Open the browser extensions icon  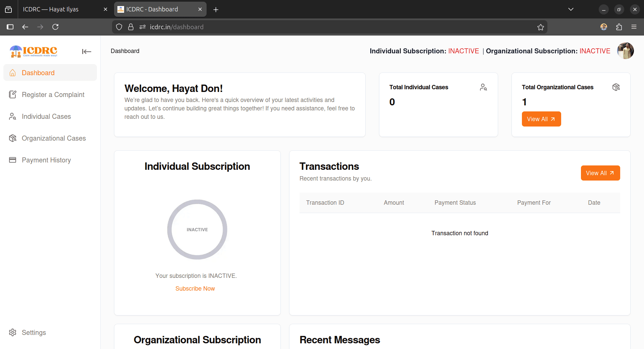coord(619,27)
